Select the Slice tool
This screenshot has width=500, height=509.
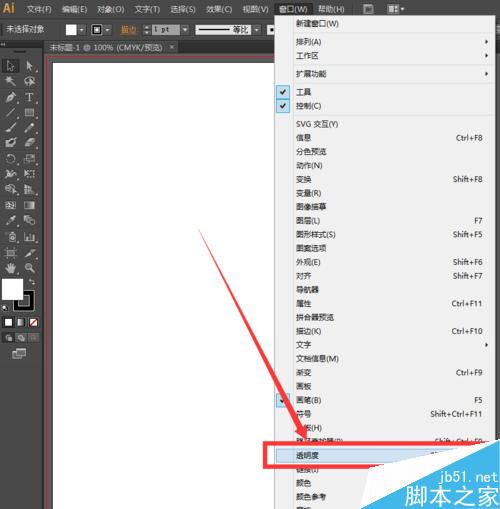click(x=29, y=253)
